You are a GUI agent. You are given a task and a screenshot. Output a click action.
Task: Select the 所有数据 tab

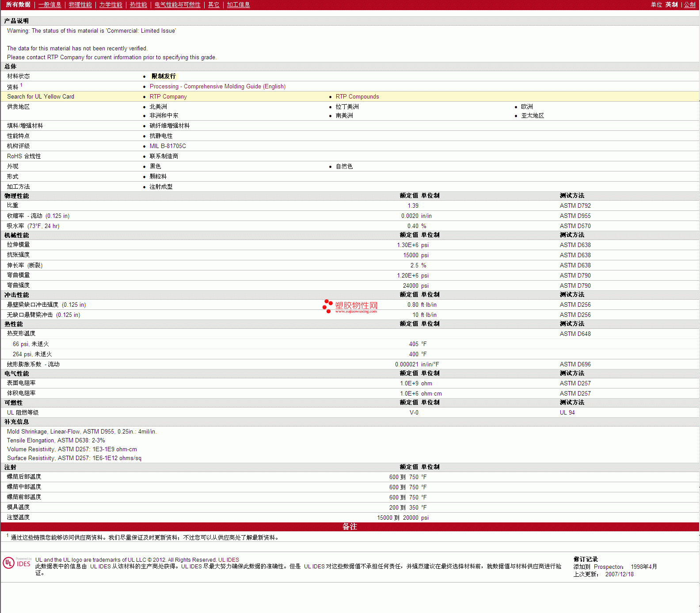[x=18, y=5]
